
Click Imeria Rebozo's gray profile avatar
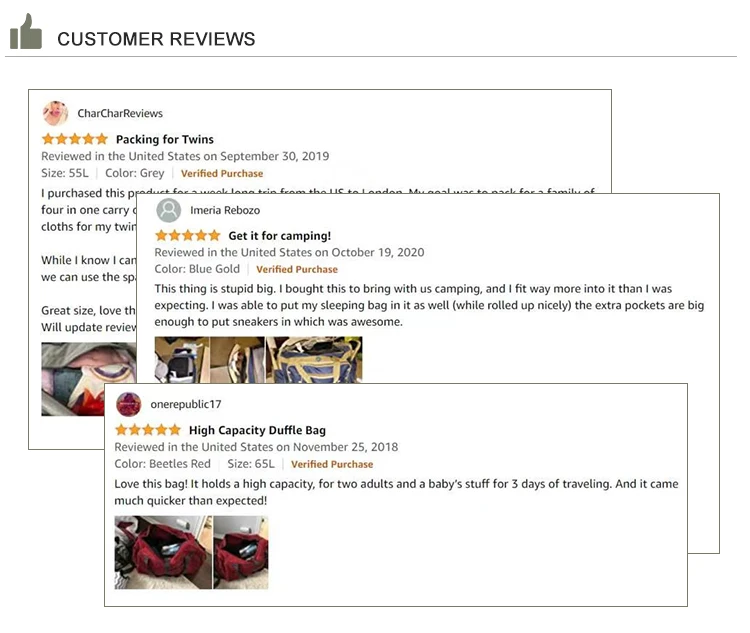click(169, 210)
